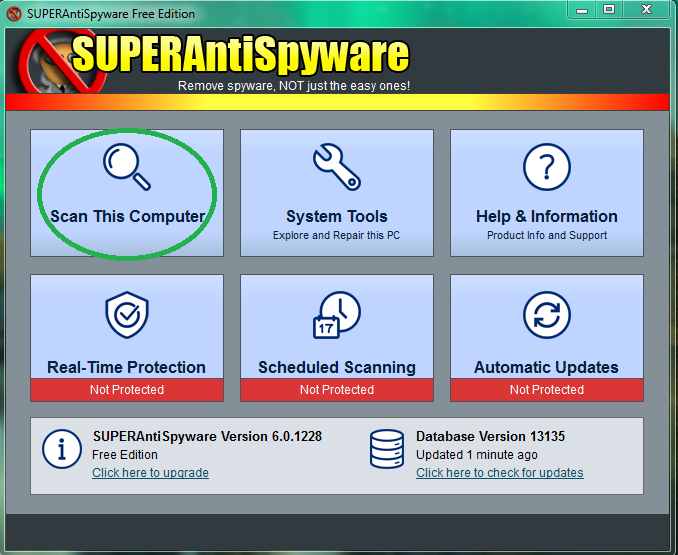Viewport: 678px width, 555px height.
Task: Close the SUPERAntiSpyware window
Action: [x=646, y=10]
